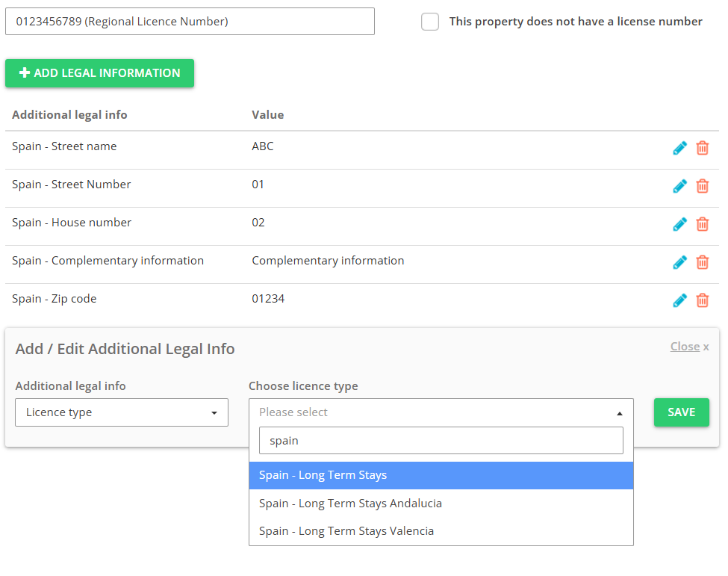Screen dimensions: 728x576
Task: Edit the Spain - Street Number entry
Action: click(679, 186)
